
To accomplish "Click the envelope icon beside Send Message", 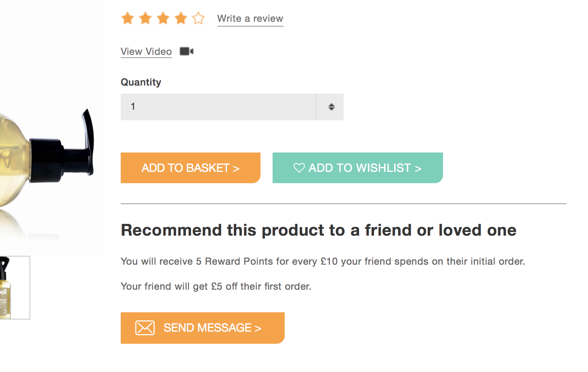I will (x=145, y=328).
